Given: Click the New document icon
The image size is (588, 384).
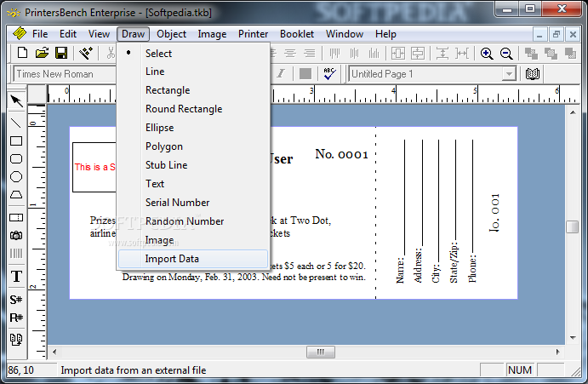Looking at the screenshot, I should 22,53.
